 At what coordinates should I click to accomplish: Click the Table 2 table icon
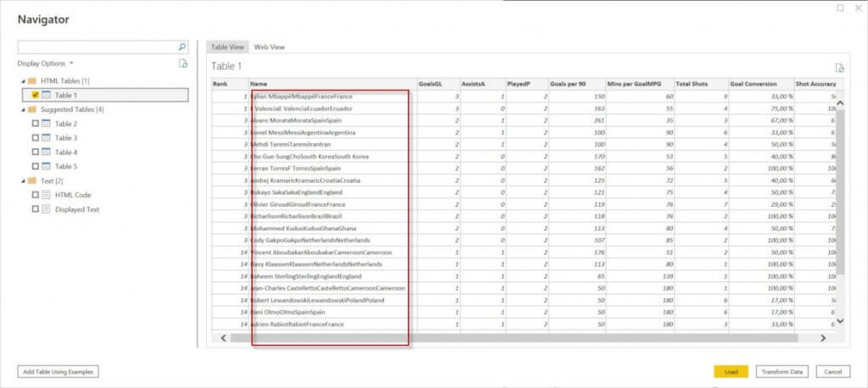[46, 124]
